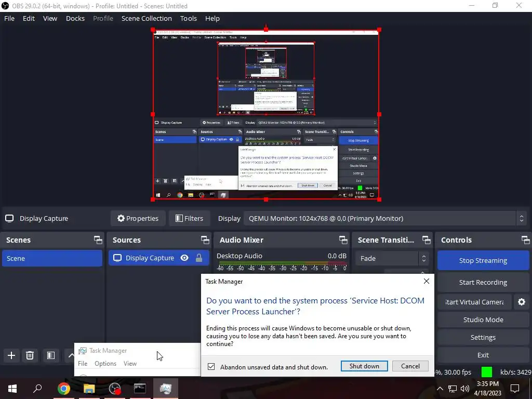Cancel the Task Manager dialog
The width and height of the screenshot is (532, 399).
tap(410, 366)
